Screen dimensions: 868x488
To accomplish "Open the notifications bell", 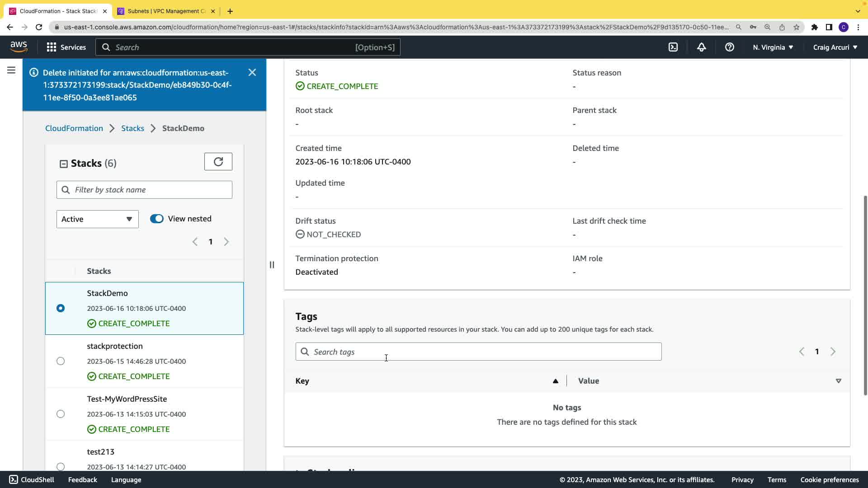I will pos(701,47).
